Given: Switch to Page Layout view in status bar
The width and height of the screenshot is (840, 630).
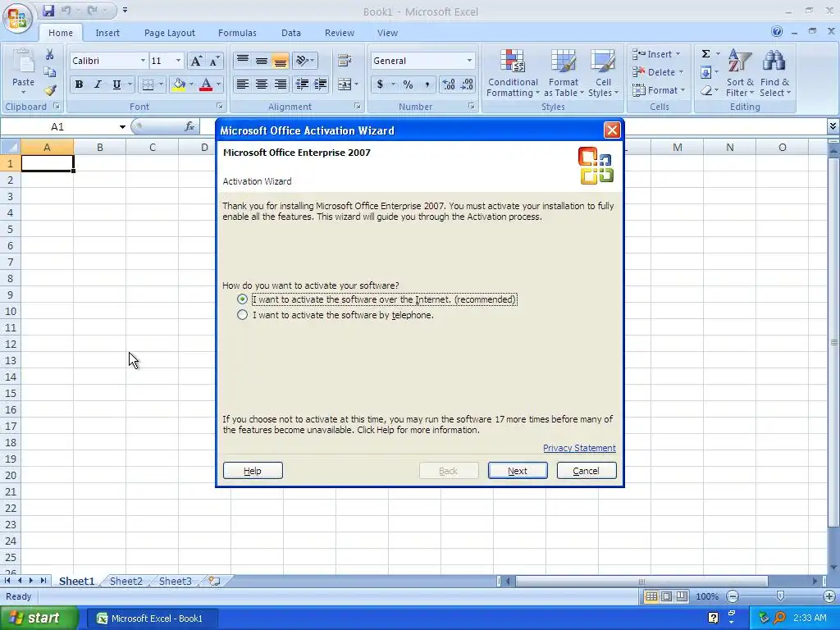Looking at the screenshot, I should point(666,596).
